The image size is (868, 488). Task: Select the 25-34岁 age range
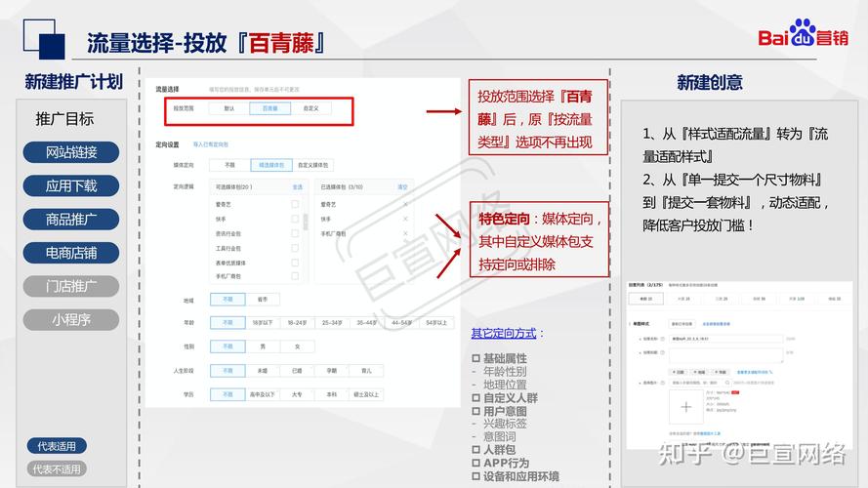pyautogui.click(x=332, y=322)
